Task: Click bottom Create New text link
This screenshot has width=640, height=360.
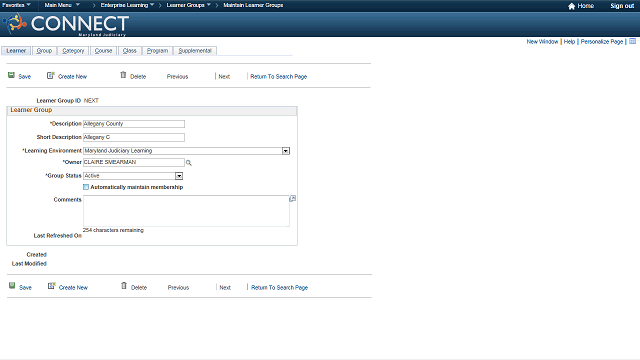Action: pos(73,288)
